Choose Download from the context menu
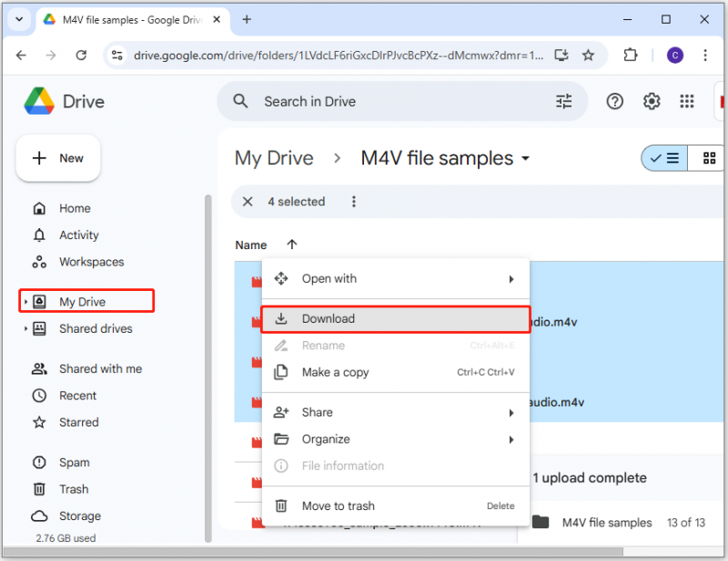 396,319
